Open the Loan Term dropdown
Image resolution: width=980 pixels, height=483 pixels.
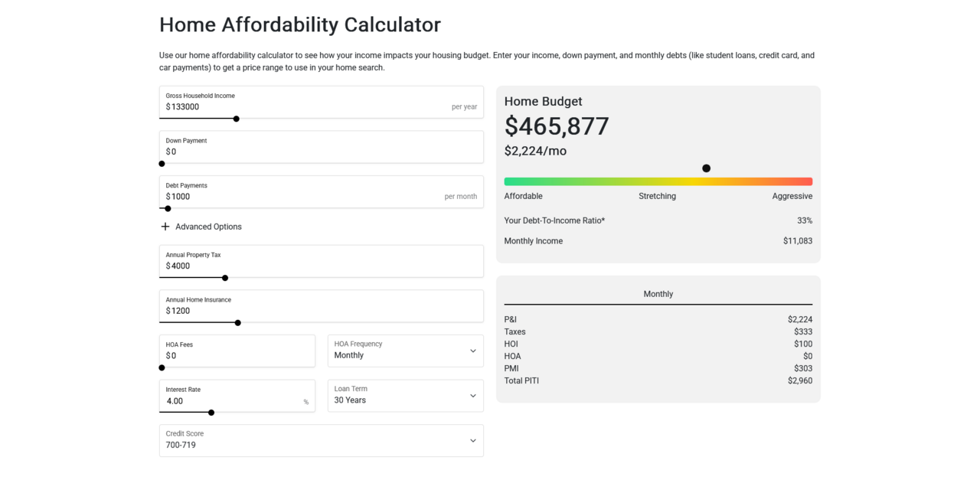pyautogui.click(x=405, y=396)
